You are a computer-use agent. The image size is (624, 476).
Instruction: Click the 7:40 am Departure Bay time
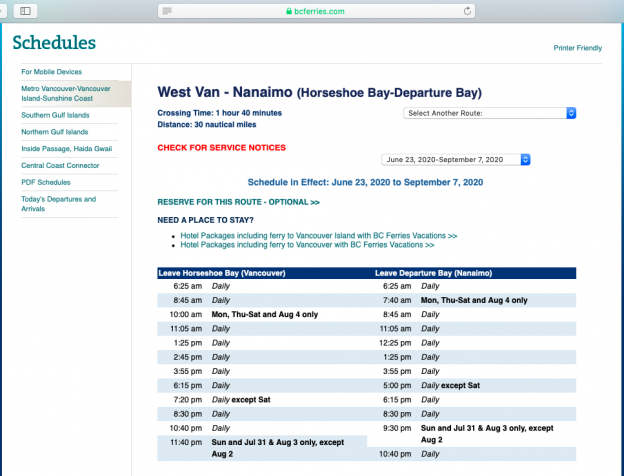pyautogui.click(x=397, y=300)
